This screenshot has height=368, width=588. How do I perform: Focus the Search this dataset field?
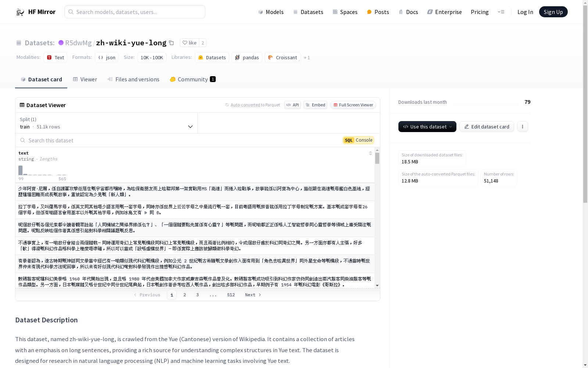[x=180, y=140]
